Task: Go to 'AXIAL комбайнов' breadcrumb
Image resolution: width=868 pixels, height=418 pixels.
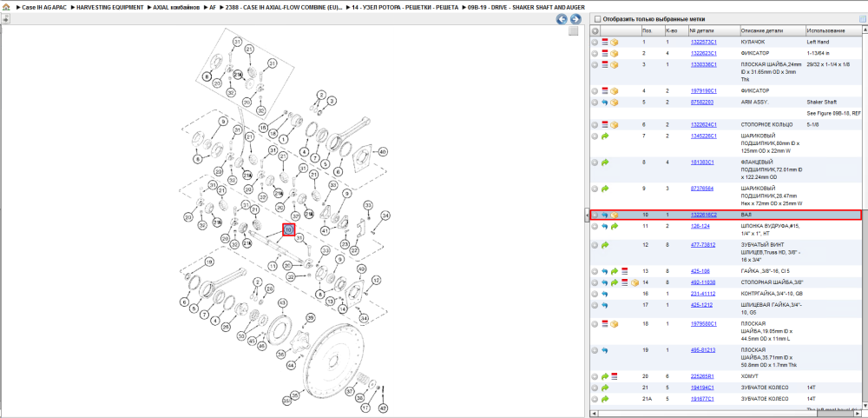Action: (176, 9)
